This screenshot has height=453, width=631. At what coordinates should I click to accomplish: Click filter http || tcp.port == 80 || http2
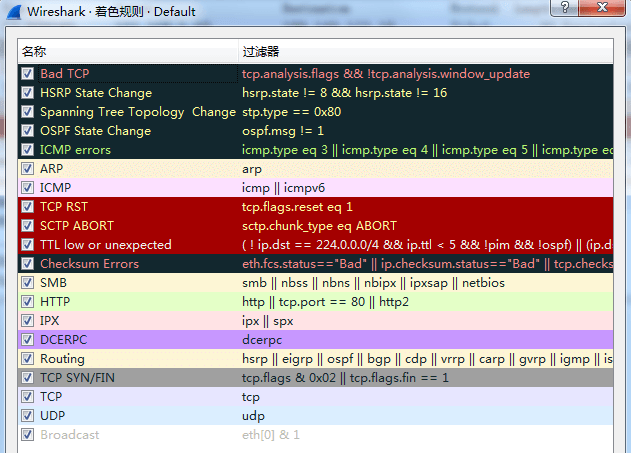[325, 302]
